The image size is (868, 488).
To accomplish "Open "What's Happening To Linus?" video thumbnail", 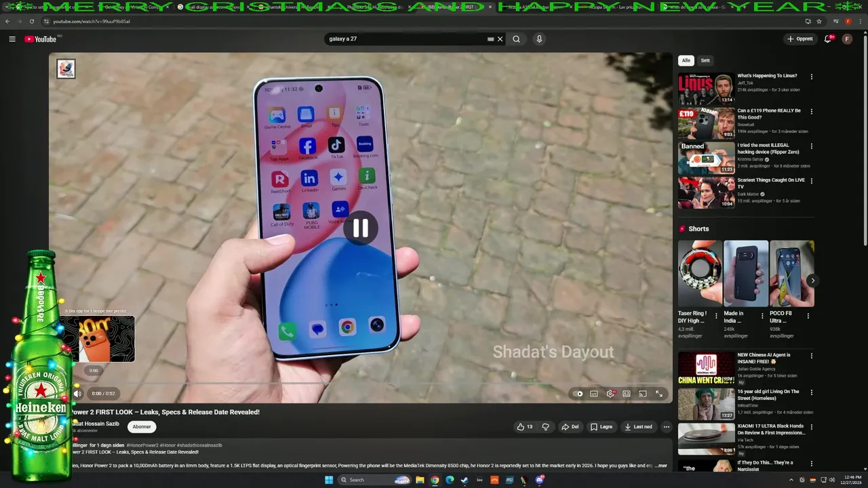I will click(x=706, y=89).
